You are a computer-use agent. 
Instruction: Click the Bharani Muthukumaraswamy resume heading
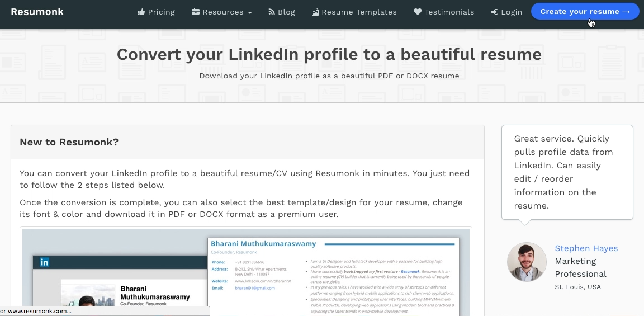tap(263, 244)
